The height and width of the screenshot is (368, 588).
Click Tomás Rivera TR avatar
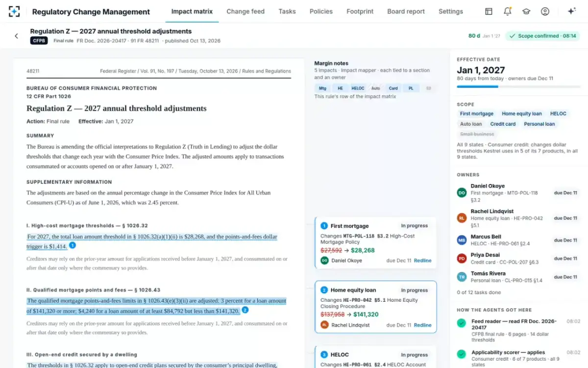pos(462,277)
